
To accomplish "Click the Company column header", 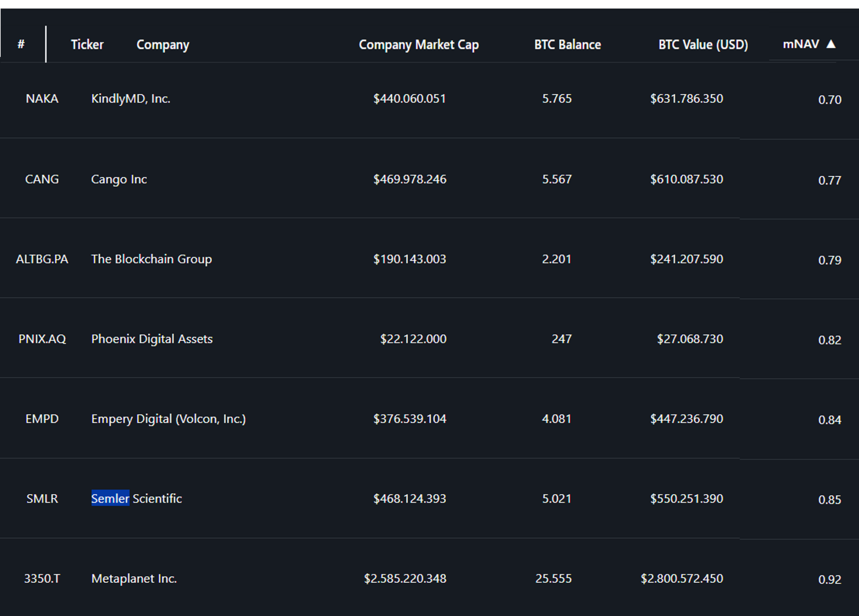I will point(162,44).
